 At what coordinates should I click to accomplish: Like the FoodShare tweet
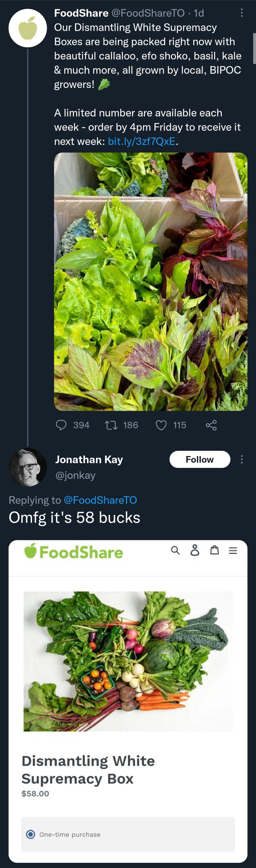(161, 425)
